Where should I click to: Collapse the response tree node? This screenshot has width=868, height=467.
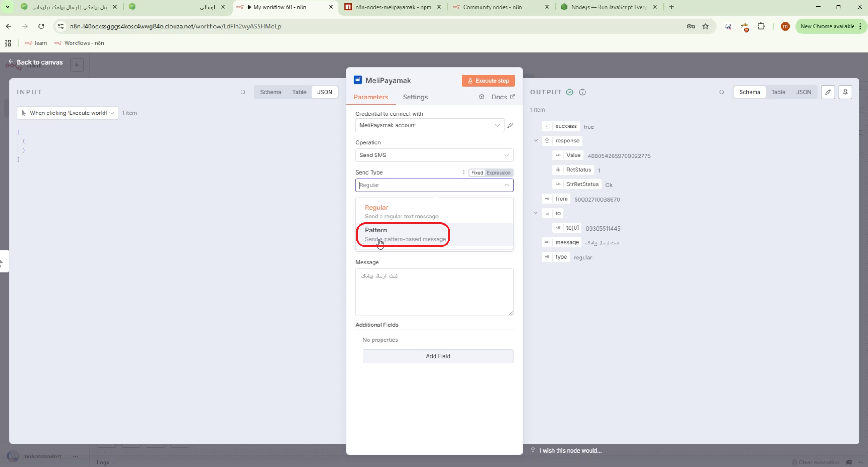(x=536, y=141)
